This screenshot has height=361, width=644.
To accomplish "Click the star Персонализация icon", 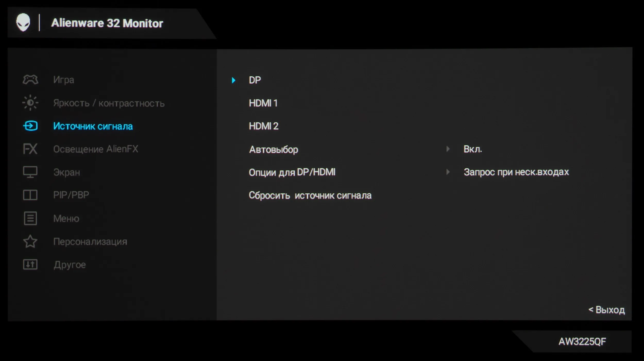I will pos(30,241).
